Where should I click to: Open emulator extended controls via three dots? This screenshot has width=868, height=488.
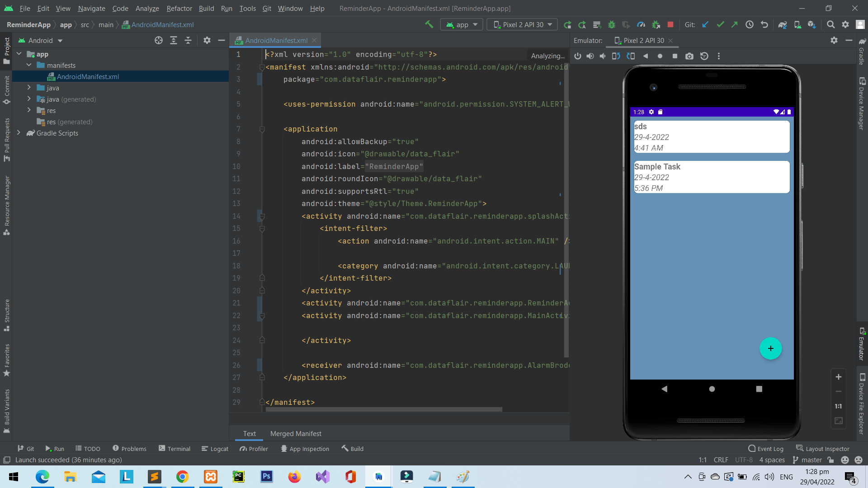[x=719, y=56]
